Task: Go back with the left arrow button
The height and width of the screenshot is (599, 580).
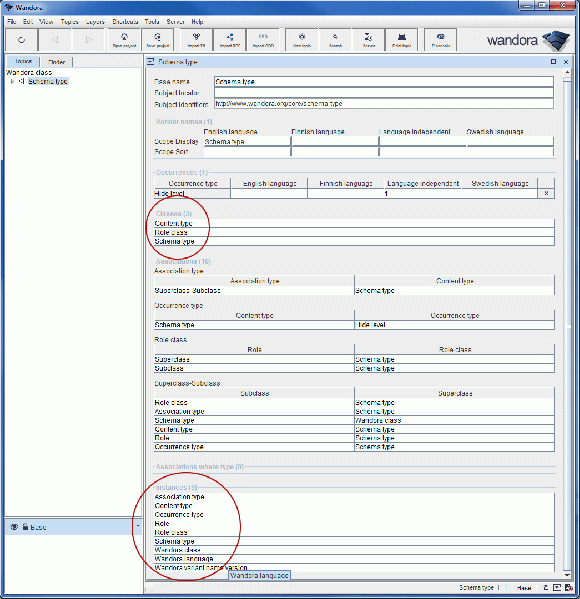Action: click(x=55, y=40)
